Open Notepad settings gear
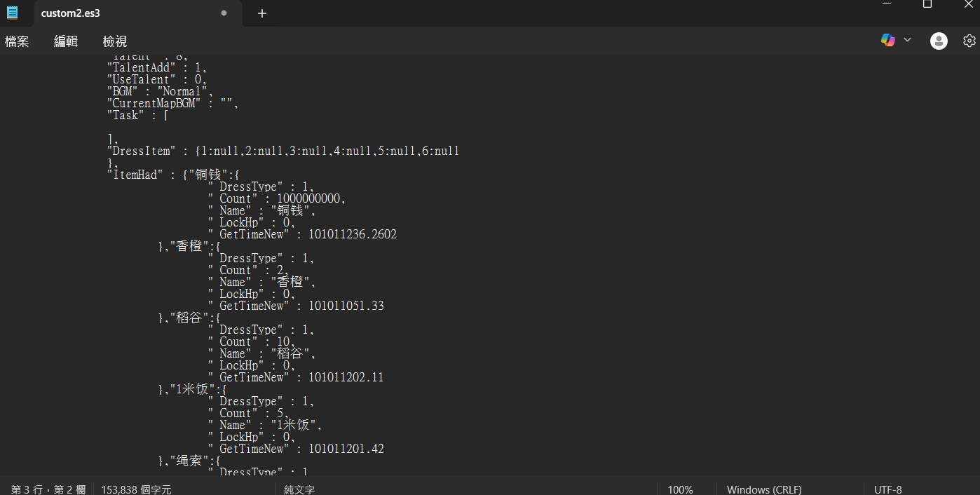Viewport: 980px width, 495px height. 969,41
